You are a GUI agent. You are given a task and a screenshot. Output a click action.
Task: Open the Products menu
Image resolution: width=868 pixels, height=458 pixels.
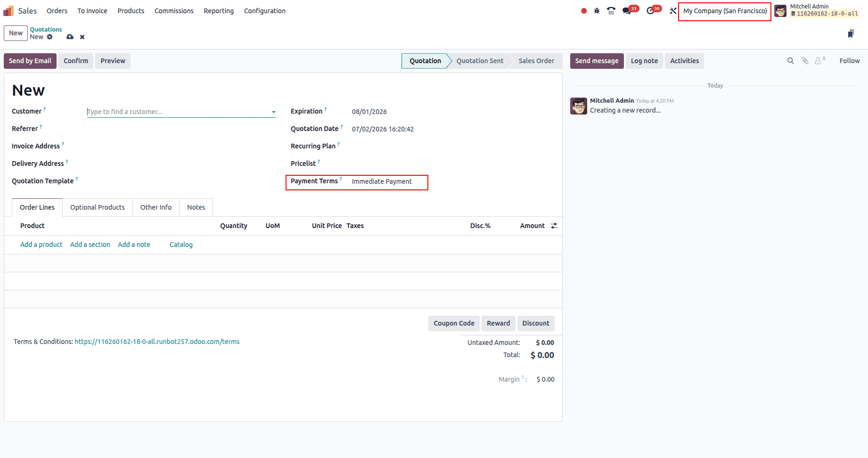[x=131, y=11]
